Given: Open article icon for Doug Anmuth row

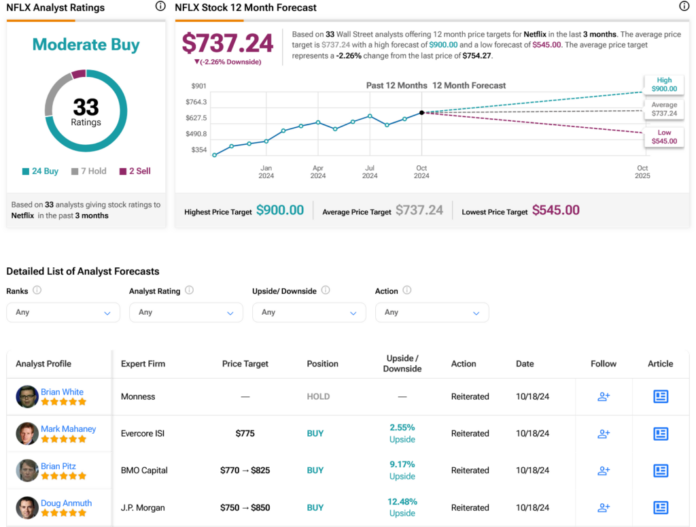Looking at the screenshot, I should pos(660,506).
